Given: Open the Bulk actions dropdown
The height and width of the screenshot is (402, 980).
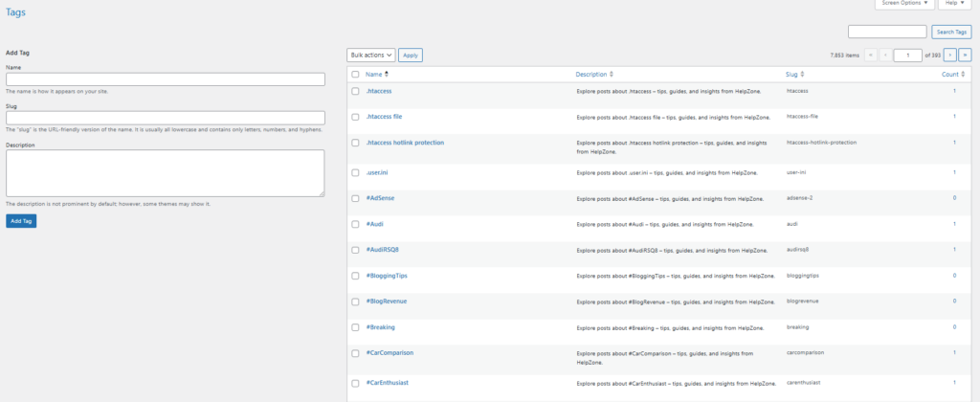Looking at the screenshot, I should pos(371,55).
